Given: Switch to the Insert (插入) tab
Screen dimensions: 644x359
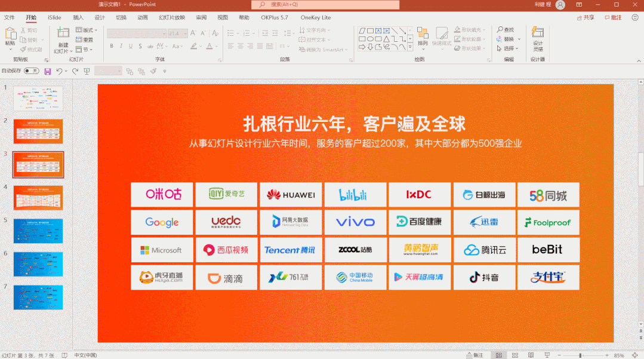Looking at the screenshot, I should pos(78,18).
